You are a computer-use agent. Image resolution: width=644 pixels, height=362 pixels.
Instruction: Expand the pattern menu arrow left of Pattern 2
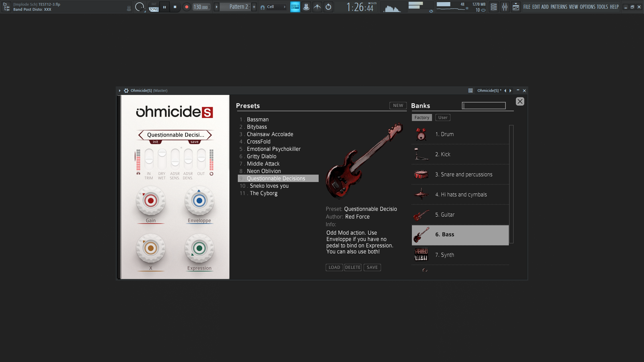pyautogui.click(x=217, y=7)
